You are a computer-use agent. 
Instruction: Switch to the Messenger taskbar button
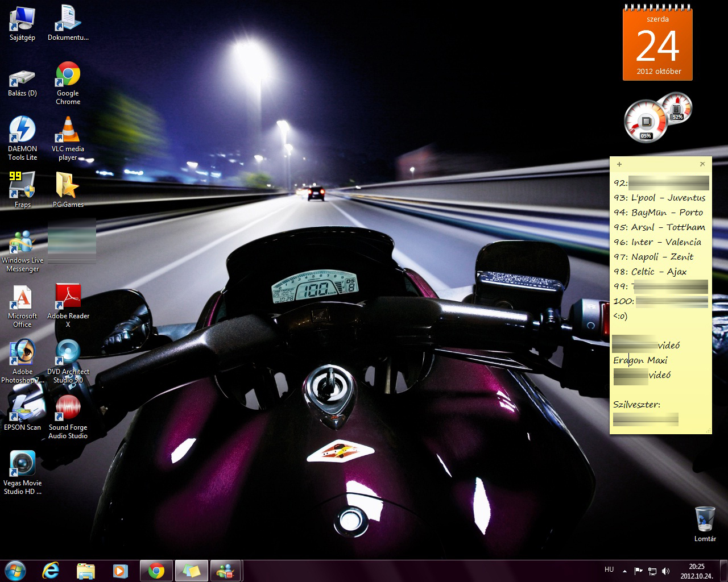226,570
